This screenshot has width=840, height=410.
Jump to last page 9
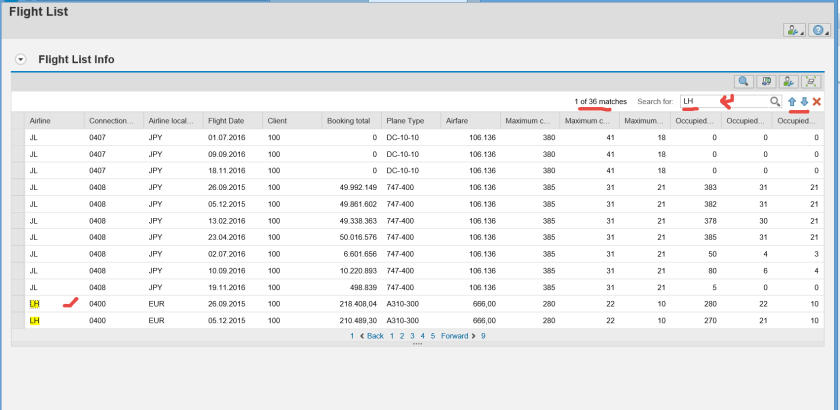point(483,336)
